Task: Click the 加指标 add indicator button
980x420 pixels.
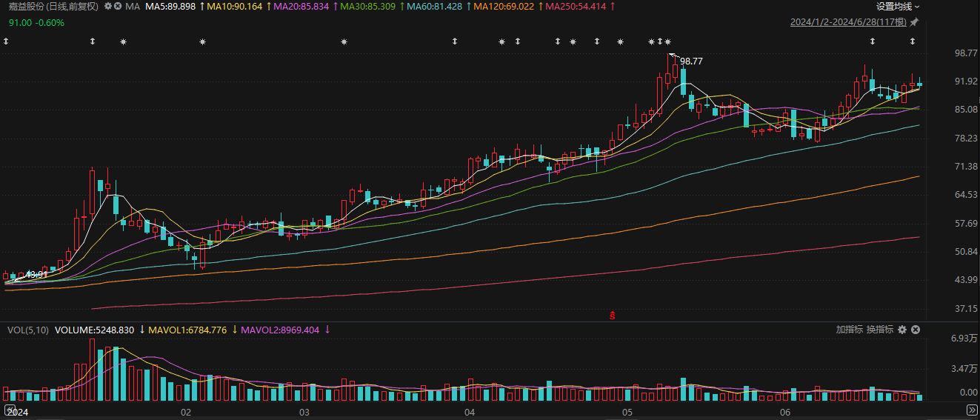Action: tap(850, 330)
